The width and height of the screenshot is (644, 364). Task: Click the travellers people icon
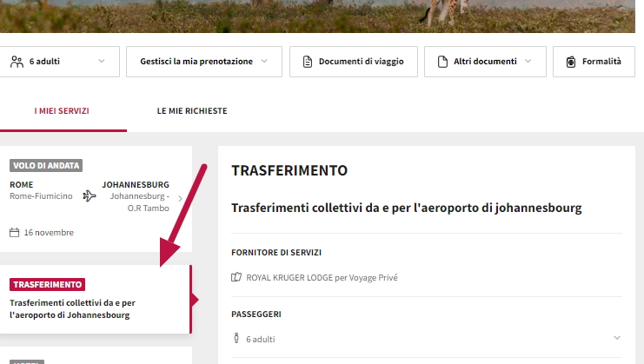click(x=17, y=62)
